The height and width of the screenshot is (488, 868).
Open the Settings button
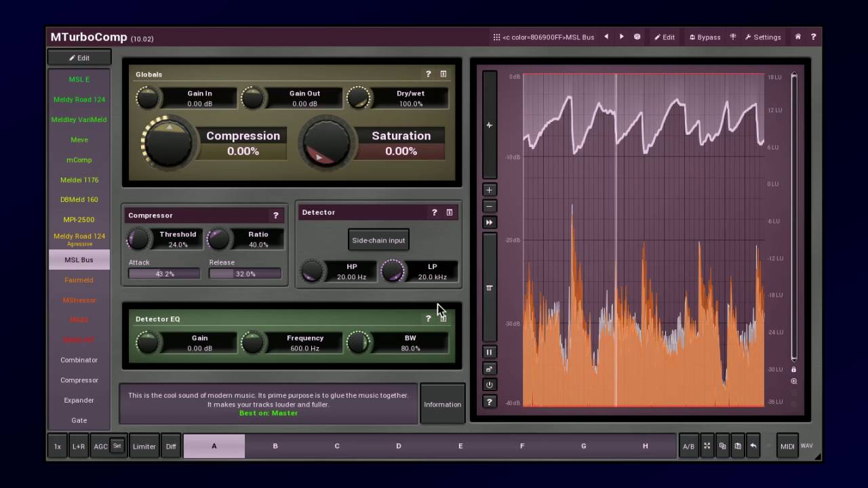[x=763, y=37]
